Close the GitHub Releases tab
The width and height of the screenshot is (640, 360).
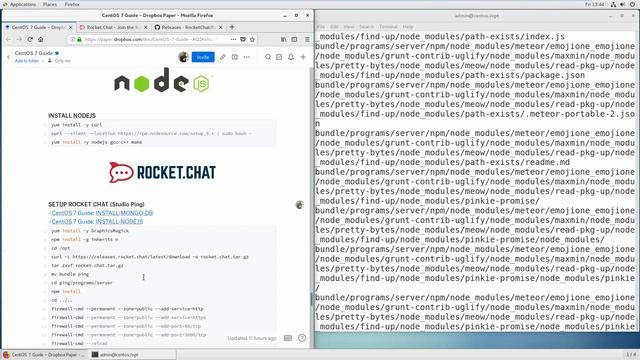pos(221,27)
